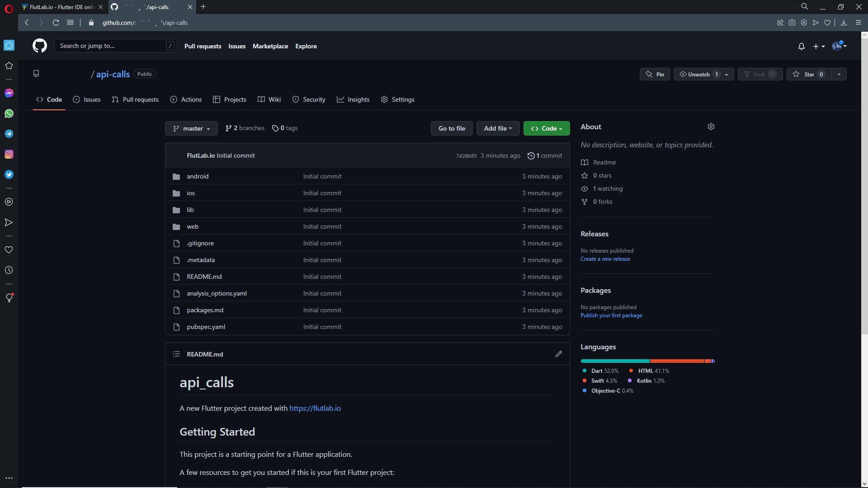The width and height of the screenshot is (868, 488).
Task: Open the sidebar My Flow arrow icon
Action: (9, 222)
